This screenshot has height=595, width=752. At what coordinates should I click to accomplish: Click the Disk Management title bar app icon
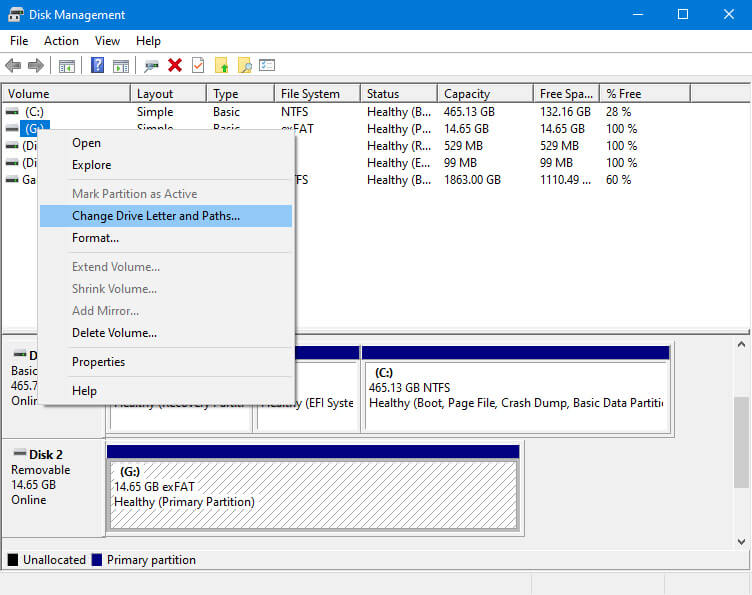[x=15, y=14]
